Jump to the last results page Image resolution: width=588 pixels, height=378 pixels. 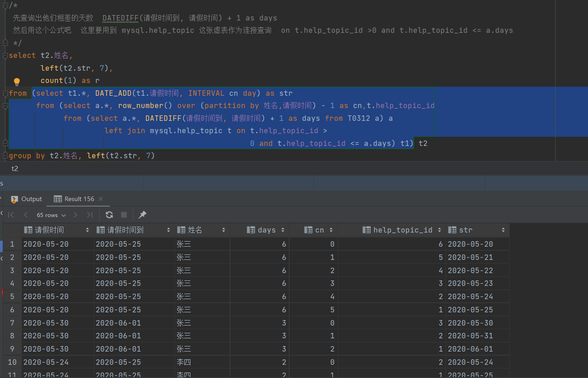coord(90,215)
